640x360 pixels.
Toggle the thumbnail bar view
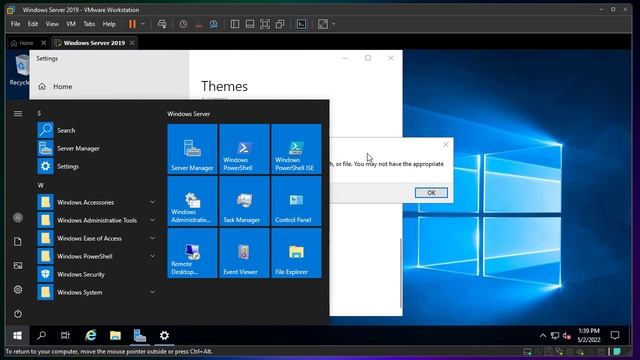point(250,24)
